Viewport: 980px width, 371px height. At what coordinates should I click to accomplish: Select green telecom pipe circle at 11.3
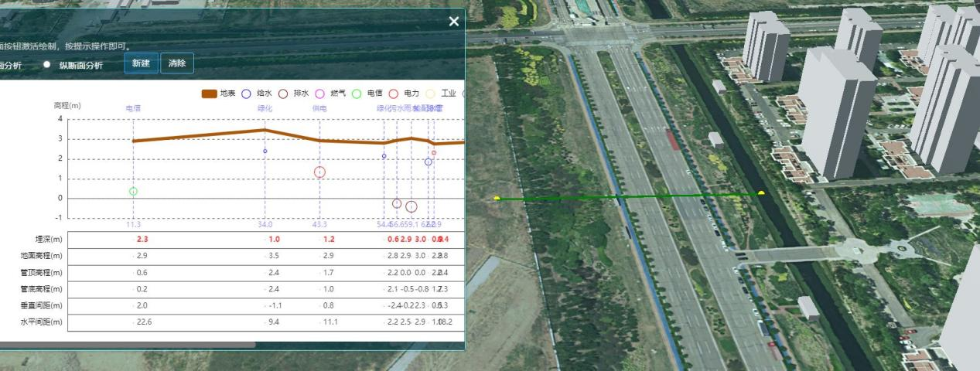(x=133, y=191)
